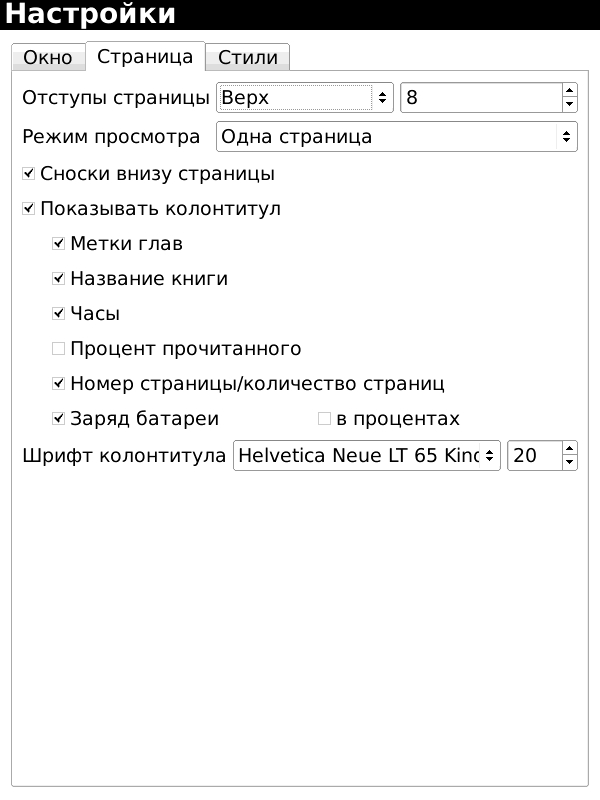Open the Стили tab
The image size is (600, 800).
(x=247, y=57)
